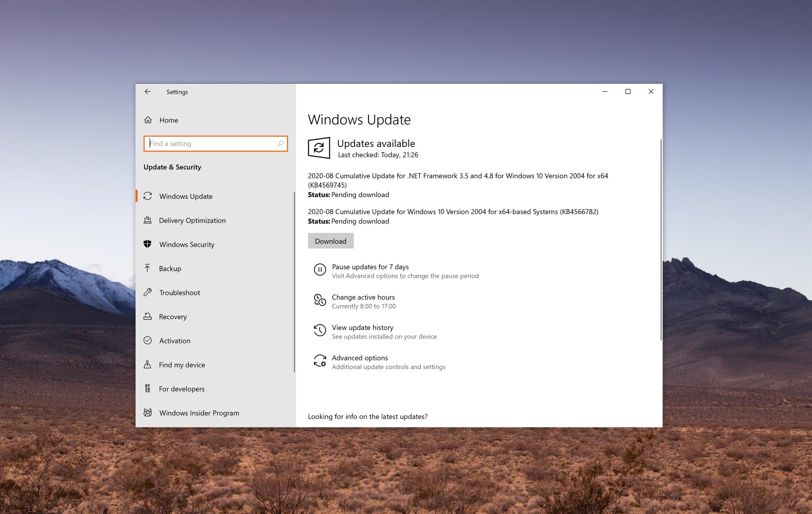Viewport: 812px width, 514px height.
Task: Open the Windows Update sidebar item
Action: click(215, 196)
